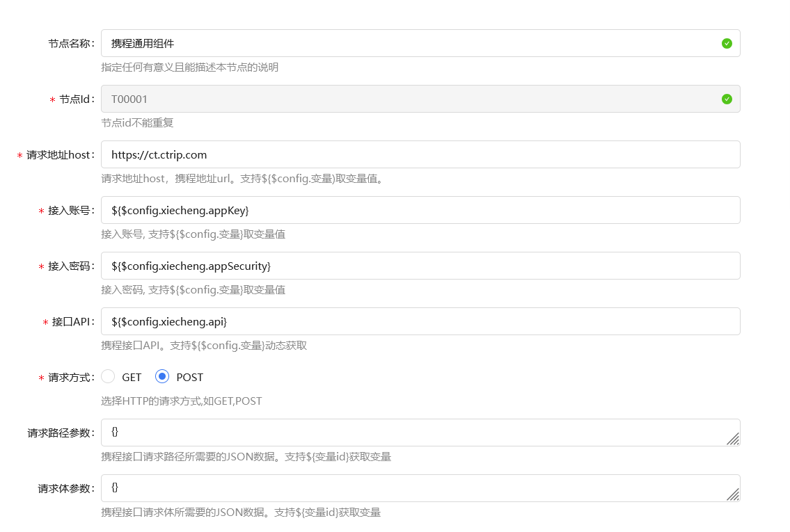The width and height of the screenshot is (790, 532).
Task: Click the red asterisk next to 节点Id label
Action: (52, 99)
